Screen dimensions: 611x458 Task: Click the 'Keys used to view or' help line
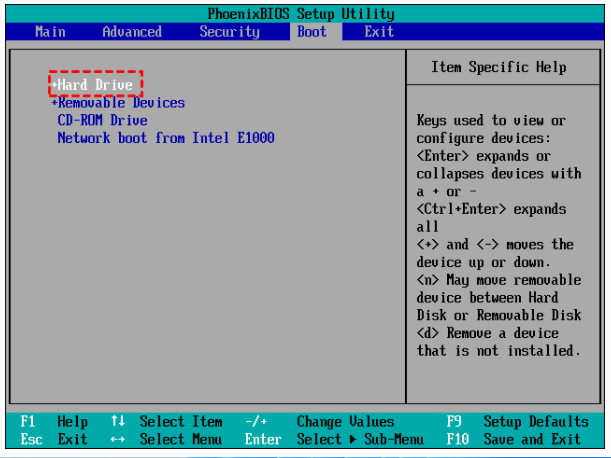coord(491,120)
